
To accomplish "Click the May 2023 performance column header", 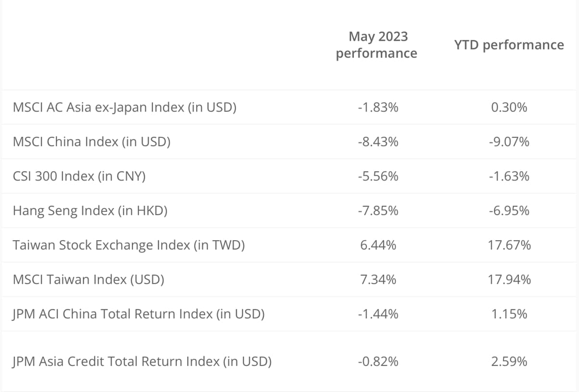I will pyautogui.click(x=378, y=45).
